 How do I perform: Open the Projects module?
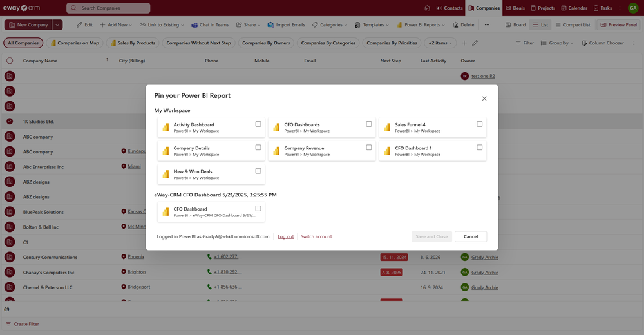[542, 8]
